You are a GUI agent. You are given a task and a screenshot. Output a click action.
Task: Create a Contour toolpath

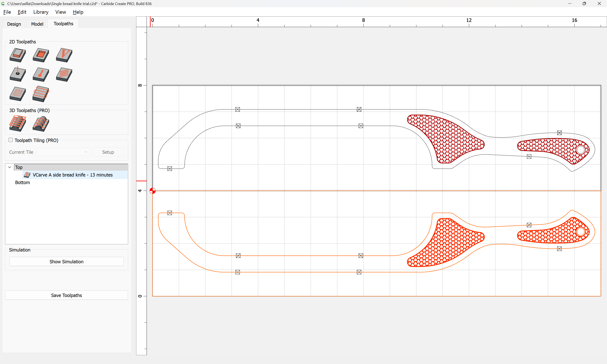(17, 55)
